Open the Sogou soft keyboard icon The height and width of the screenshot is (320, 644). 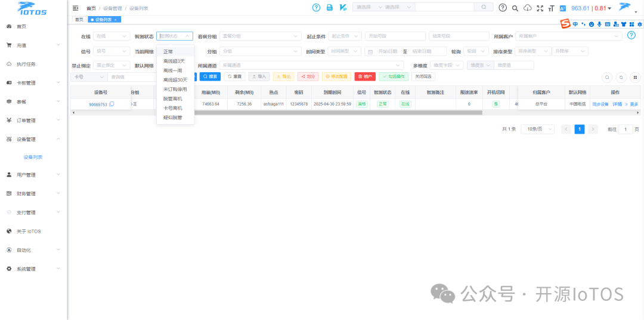point(608,24)
